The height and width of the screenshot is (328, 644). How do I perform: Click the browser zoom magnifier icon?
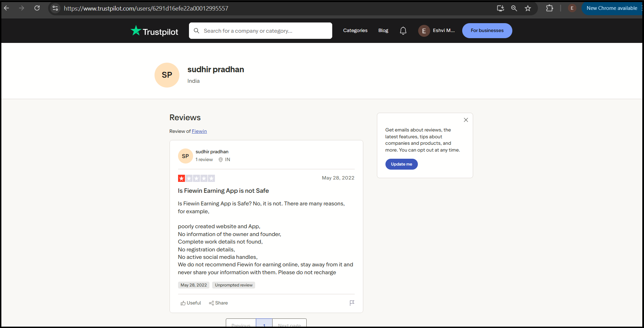tap(514, 8)
